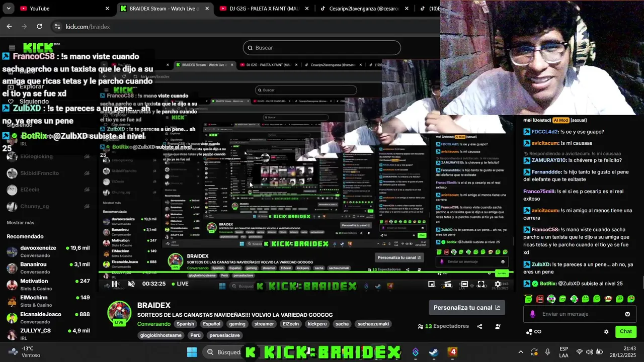Switch to DJ G2G - PALETA X FAINT tab

point(264,9)
